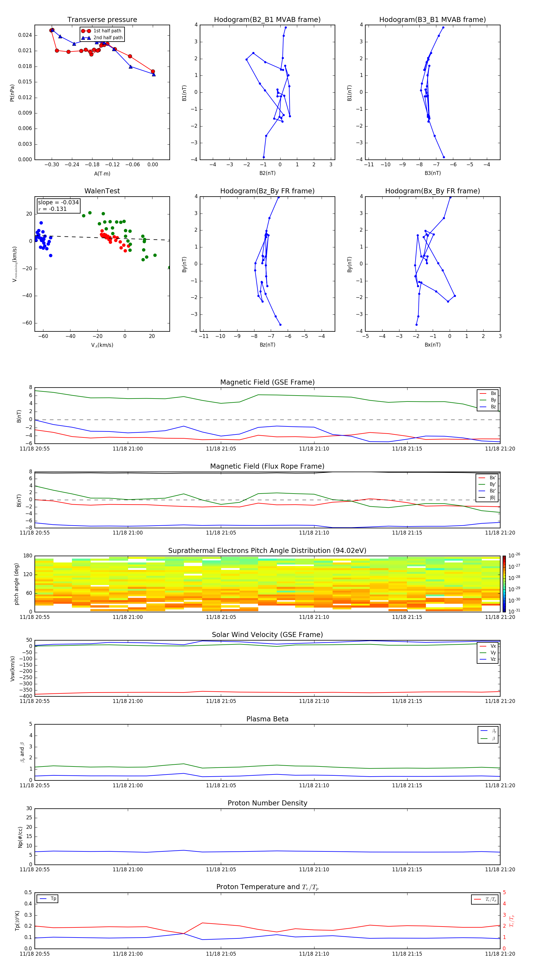535x980 pixels.
Task: Click the red Vx line in velocity plot
Action: pos(267,693)
